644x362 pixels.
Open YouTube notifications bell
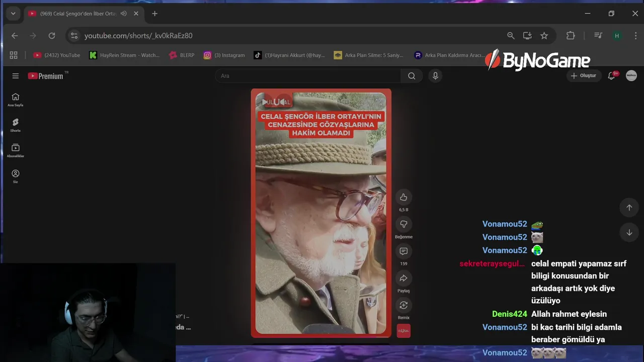(x=612, y=76)
